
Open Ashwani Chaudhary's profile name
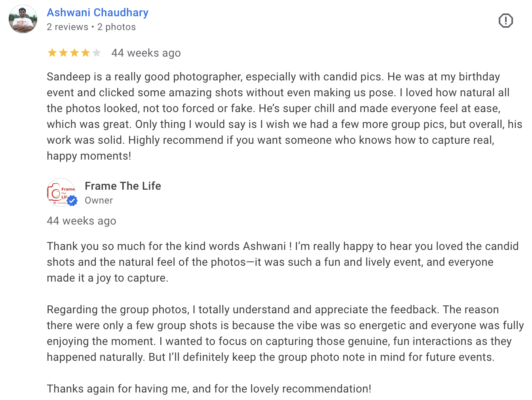[x=97, y=12]
